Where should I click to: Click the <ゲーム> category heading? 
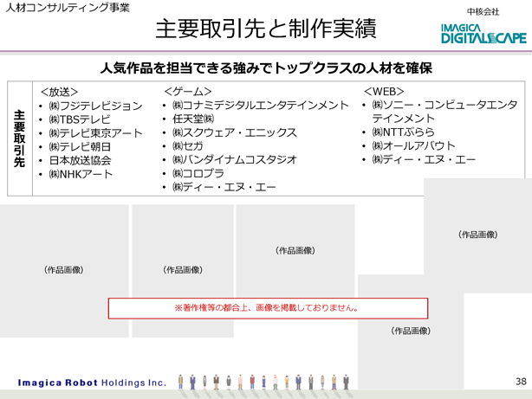(x=188, y=92)
